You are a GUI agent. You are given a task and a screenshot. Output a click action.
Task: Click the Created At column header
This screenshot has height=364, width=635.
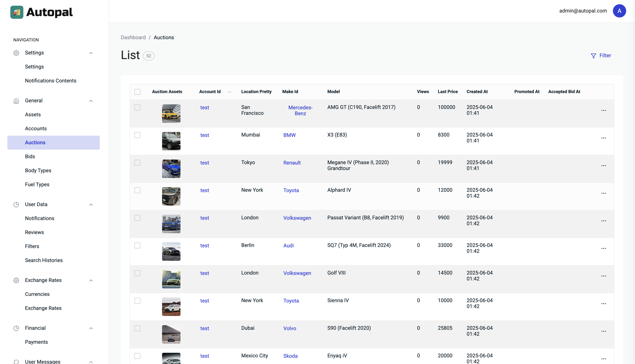(477, 92)
